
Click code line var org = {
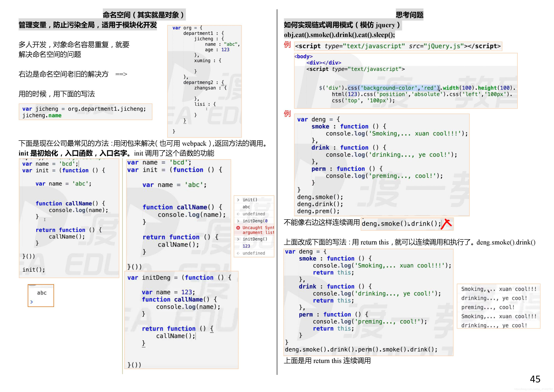pyautogui.click(x=187, y=28)
